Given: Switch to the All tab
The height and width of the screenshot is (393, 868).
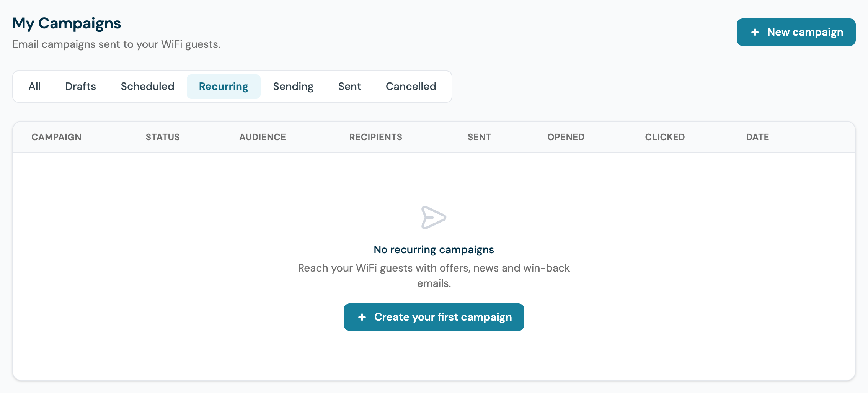Looking at the screenshot, I should [x=34, y=87].
